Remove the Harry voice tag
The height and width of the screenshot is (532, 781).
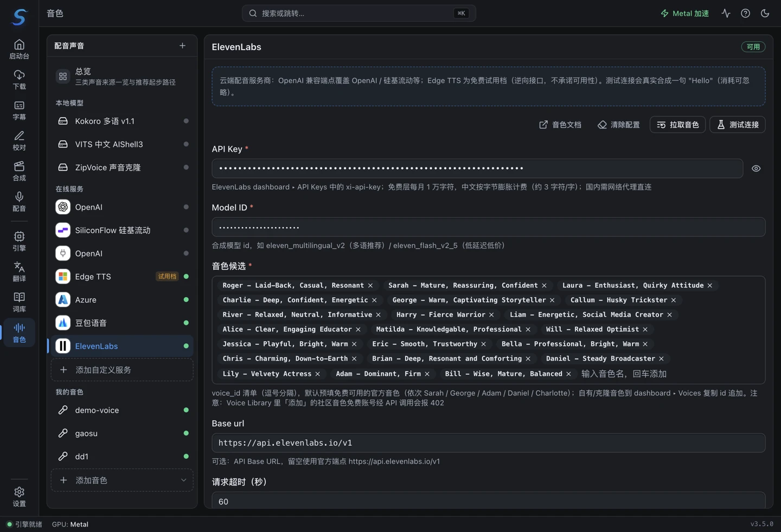tap(491, 315)
